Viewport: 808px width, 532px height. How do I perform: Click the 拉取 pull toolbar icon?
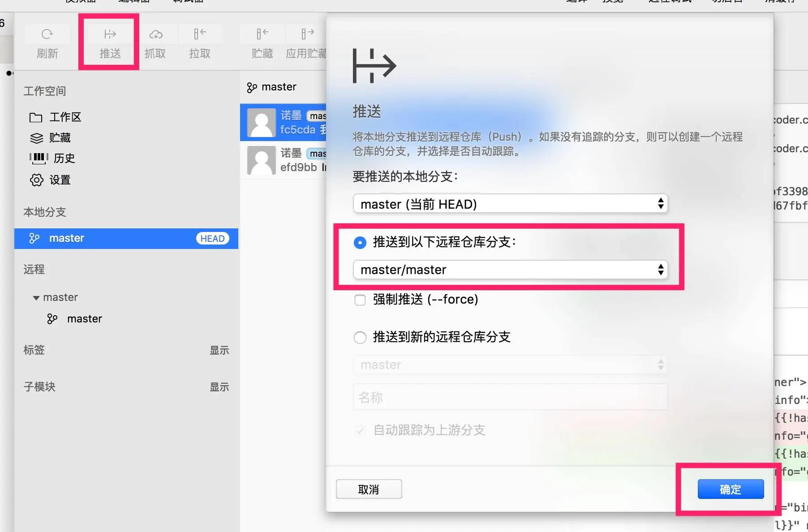(200, 34)
